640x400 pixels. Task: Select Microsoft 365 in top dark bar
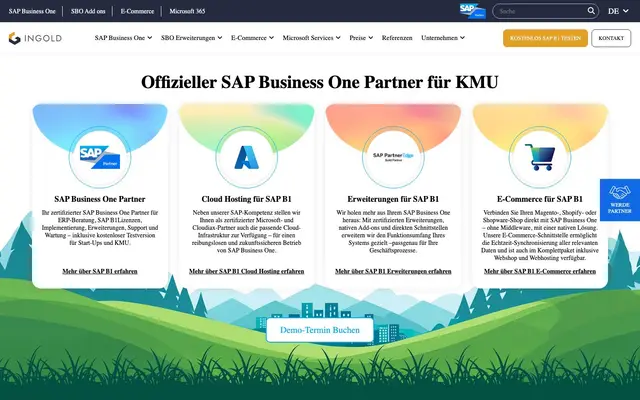(x=187, y=11)
